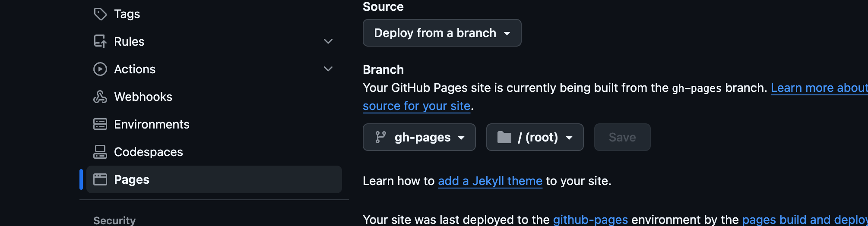This screenshot has height=226, width=868.
Task: Follow the 'source for your site' link
Action: [417, 106]
